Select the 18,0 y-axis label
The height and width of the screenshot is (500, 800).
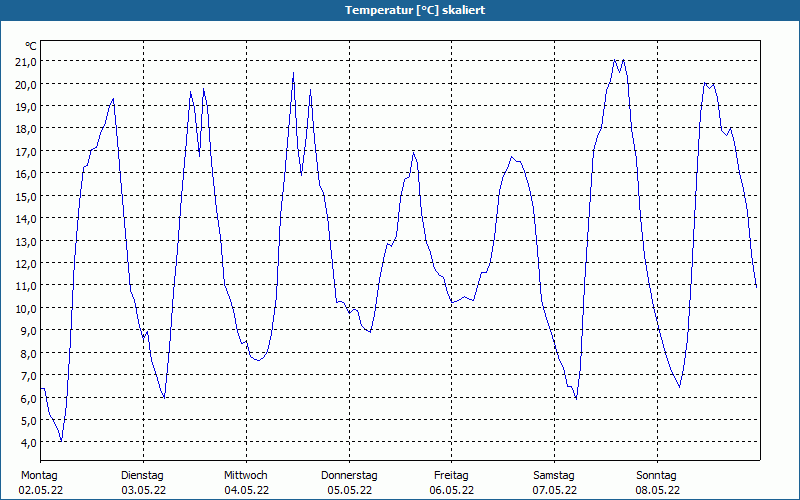[26, 129]
